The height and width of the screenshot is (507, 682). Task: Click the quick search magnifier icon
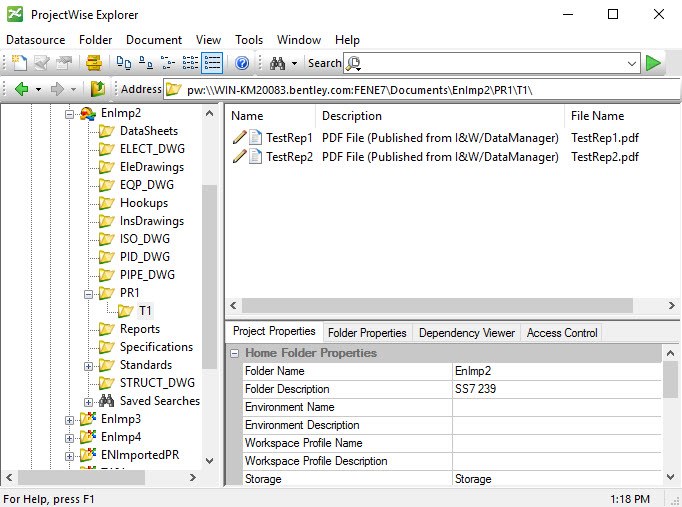click(x=354, y=63)
